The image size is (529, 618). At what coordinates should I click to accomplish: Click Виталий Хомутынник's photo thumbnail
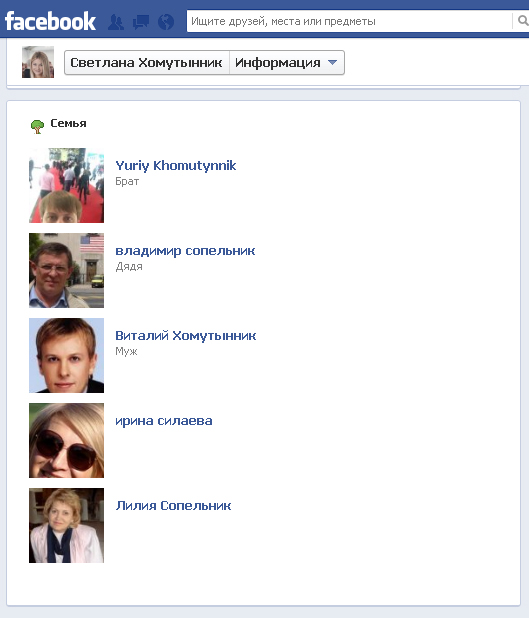coord(67,356)
